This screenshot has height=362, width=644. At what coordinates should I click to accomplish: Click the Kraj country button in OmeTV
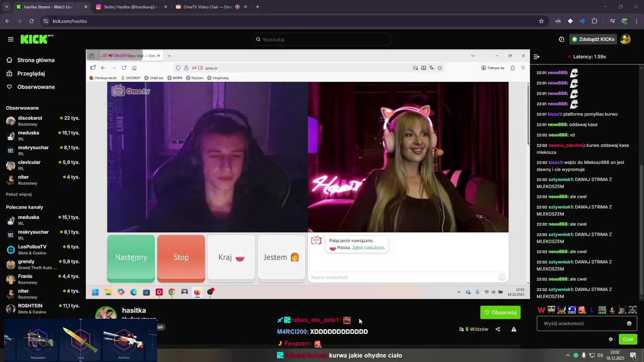click(x=231, y=257)
